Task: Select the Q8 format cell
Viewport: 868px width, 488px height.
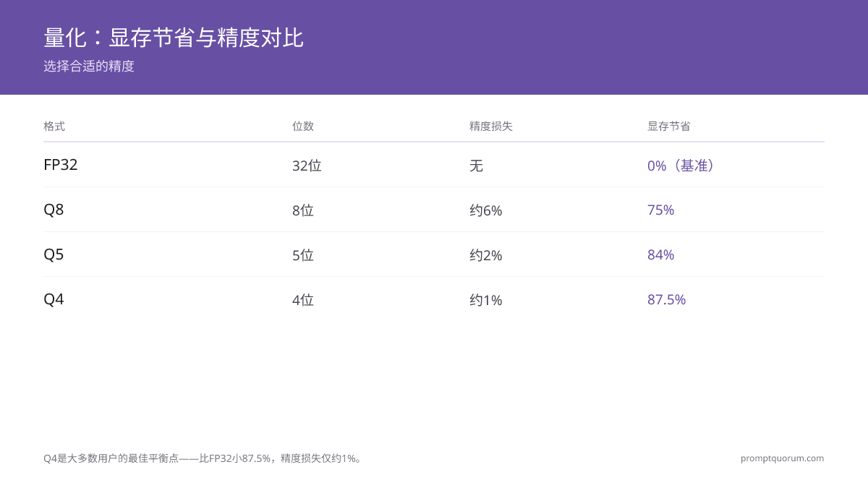Action: tap(54, 210)
